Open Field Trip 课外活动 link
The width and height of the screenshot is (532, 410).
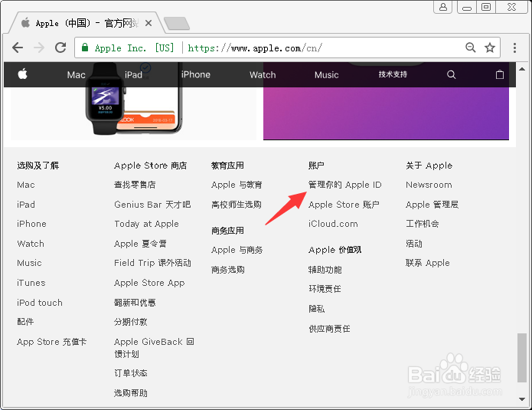[152, 263]
